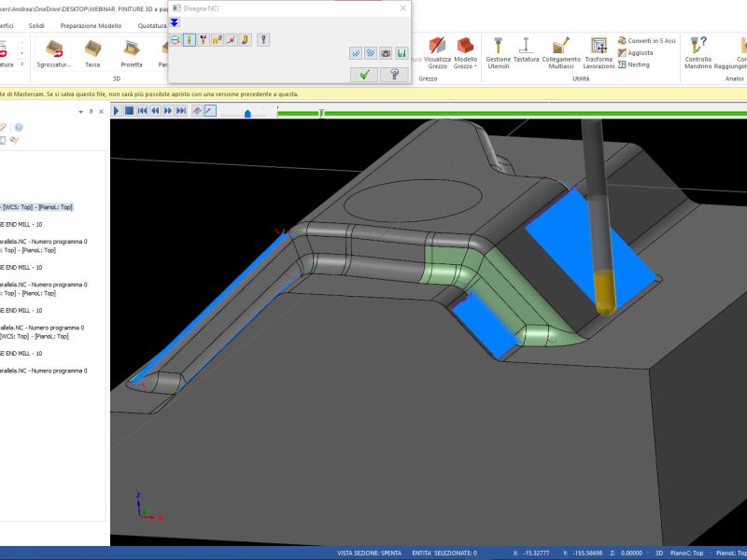The height and width of the screenshot is (560, 747).
Task: Open help with the question mark button
Action: pos(394,75)
